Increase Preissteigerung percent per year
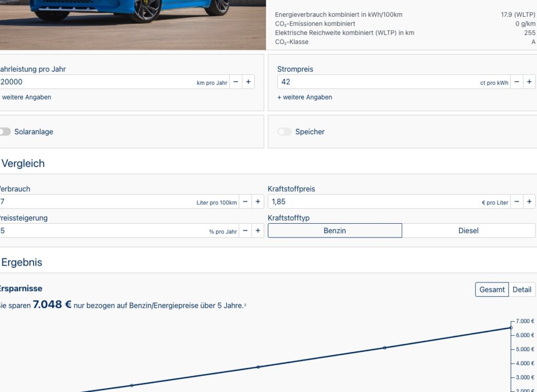 pyautogui.click(x=257, y=231)
